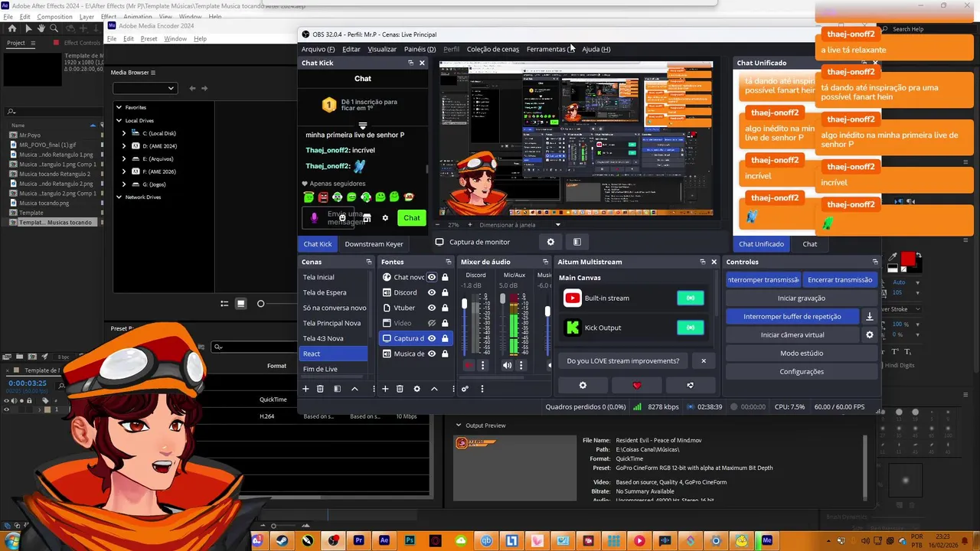Screen dimensions: 980x551
Task: Open Mic/Aux channel options menu
Action: (521, 366)
